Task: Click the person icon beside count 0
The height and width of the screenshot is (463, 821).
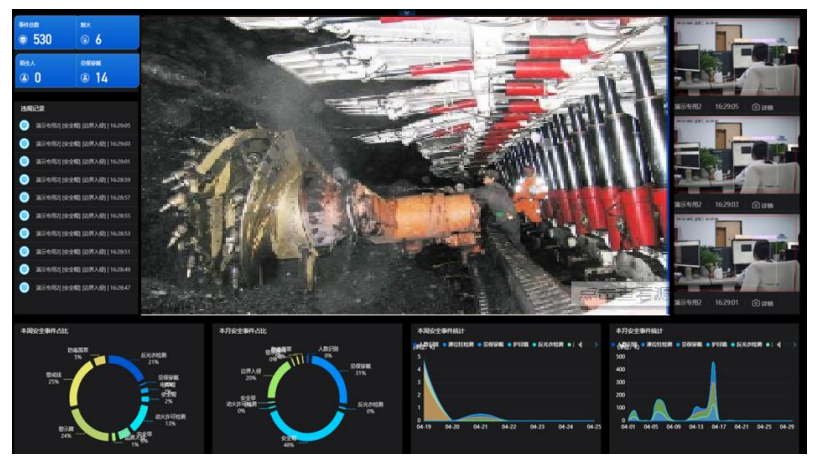Action: coord(25,77)
